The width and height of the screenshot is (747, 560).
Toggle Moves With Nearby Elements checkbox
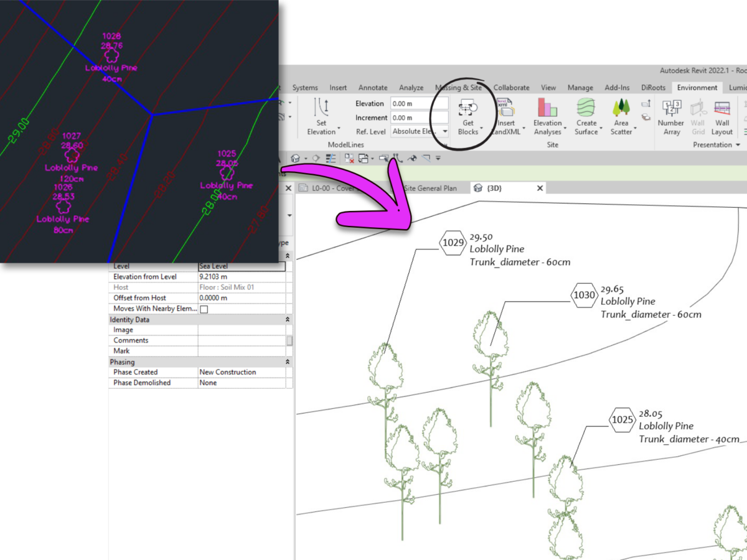tap(204, 309)
